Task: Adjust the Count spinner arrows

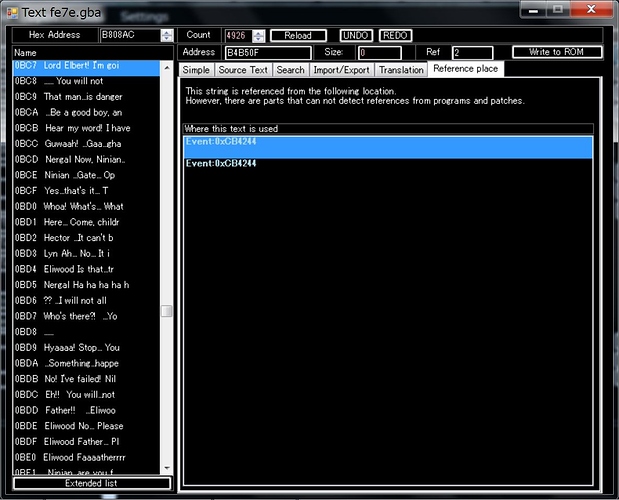Action: 259,35
